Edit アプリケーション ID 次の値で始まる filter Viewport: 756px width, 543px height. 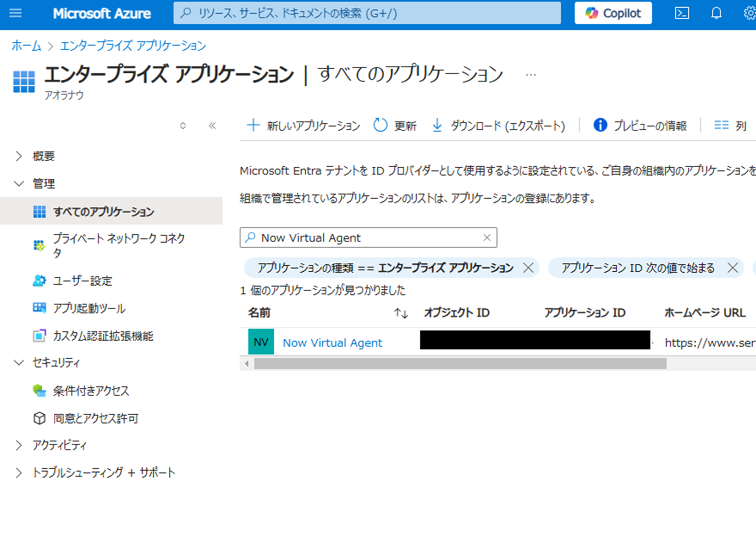[638, 268]
